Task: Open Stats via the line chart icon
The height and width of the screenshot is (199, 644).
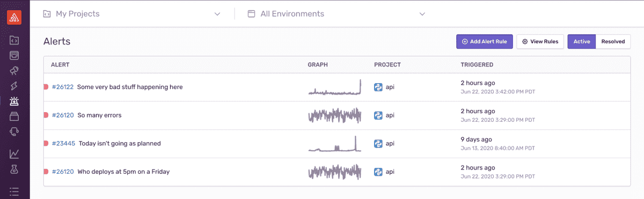Action: pos(14,154)
